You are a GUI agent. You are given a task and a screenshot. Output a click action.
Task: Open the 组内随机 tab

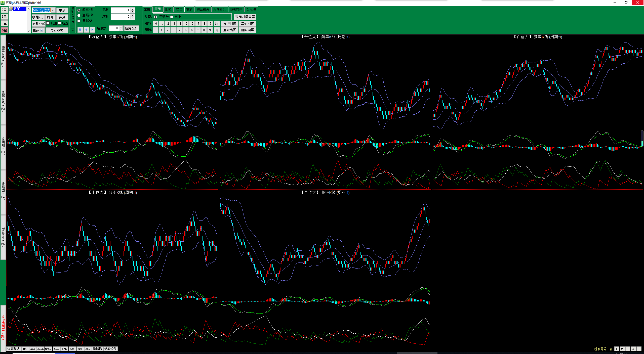tap(219, 9)
